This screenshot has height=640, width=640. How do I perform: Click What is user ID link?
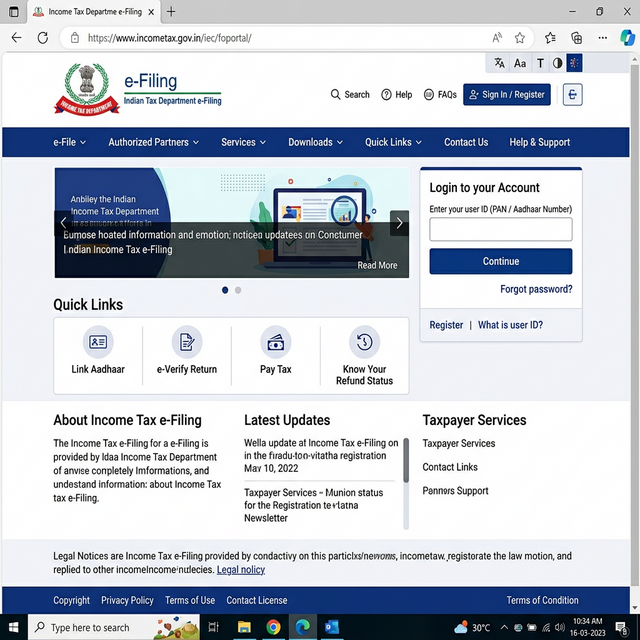(510, 325)
